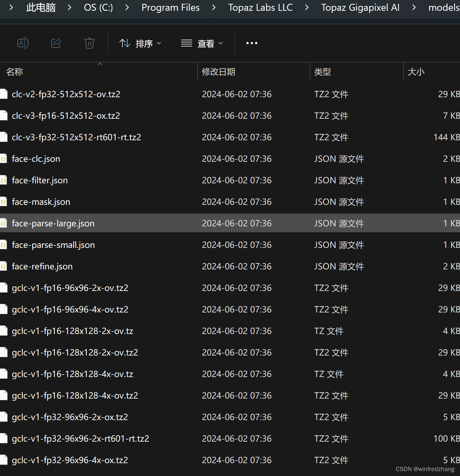460x476 pixels.
Task: Expand chevron after 此电脑 in breadcrumb
Action: [70, 7]
